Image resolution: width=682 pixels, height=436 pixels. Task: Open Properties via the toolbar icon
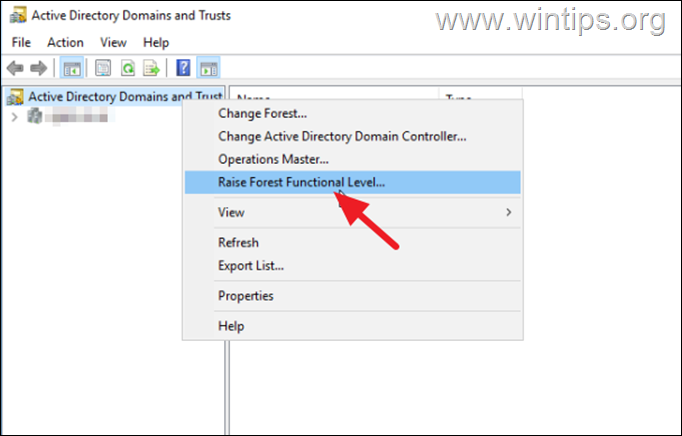click(103, 68)
